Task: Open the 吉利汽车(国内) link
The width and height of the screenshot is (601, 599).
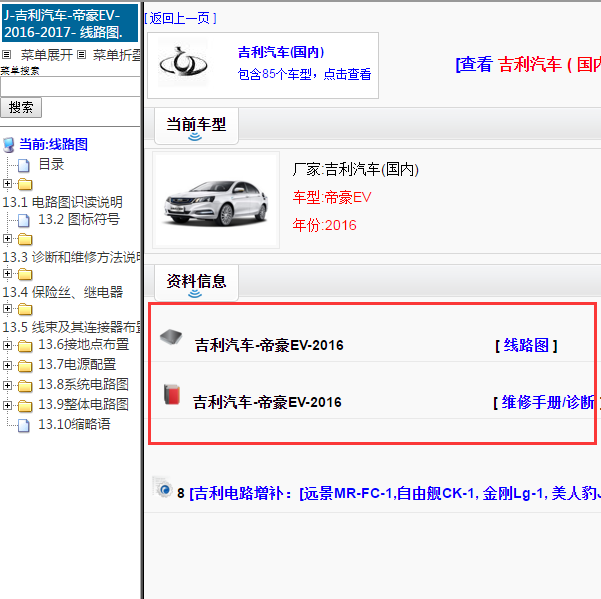Action: pyautogui.click(x=281, y=52)
